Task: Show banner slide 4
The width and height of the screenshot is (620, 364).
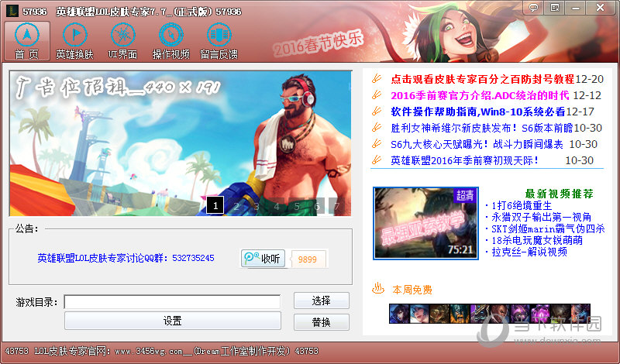Action: click(x=277, y=206)
